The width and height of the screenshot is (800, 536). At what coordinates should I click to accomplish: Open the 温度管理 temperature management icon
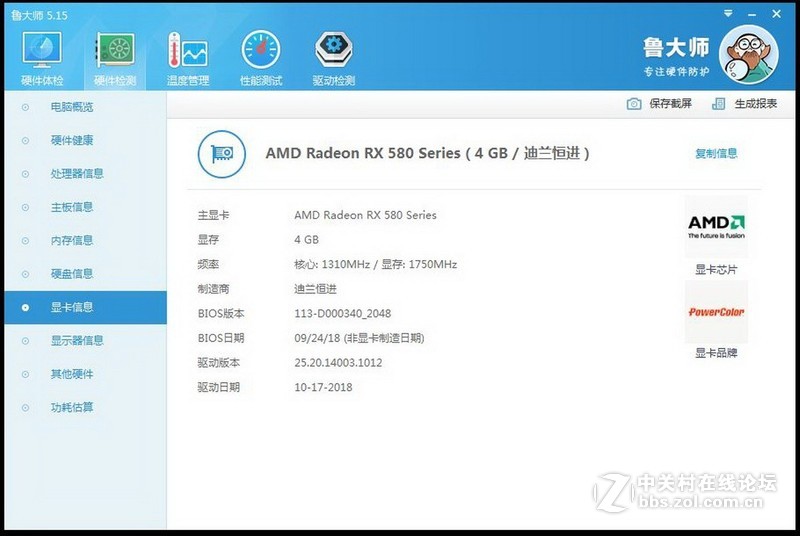point(188,59)
